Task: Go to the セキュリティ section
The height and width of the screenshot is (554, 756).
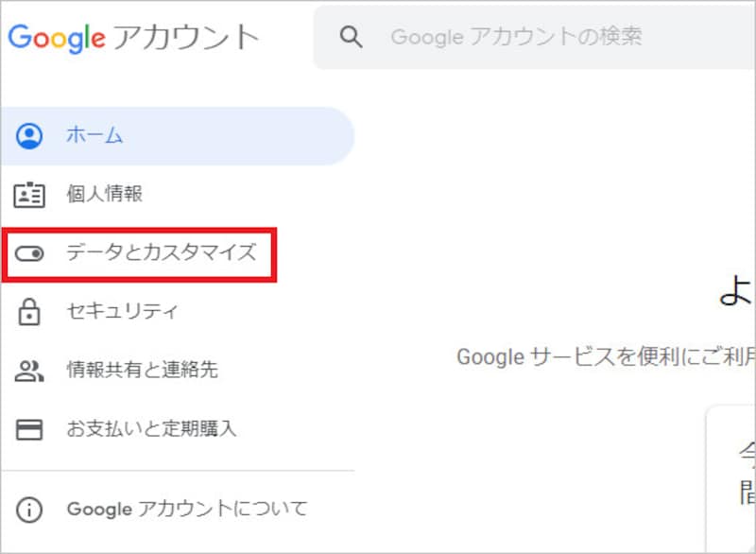Action: tap(122, 311)
